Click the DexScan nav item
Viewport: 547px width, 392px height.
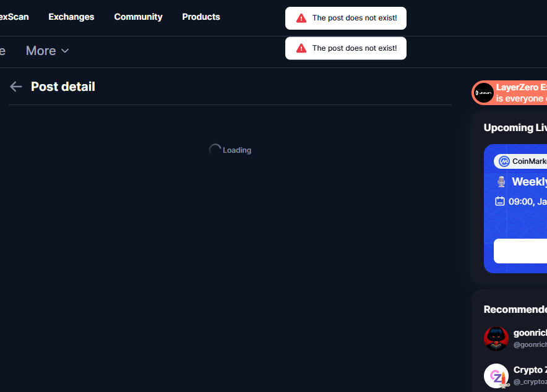coord(14,17)
